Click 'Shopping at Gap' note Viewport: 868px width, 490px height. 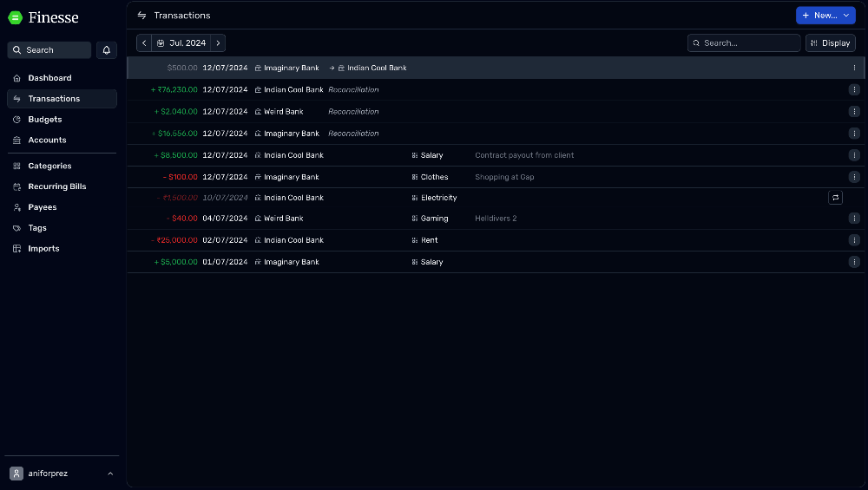(504, 177)
